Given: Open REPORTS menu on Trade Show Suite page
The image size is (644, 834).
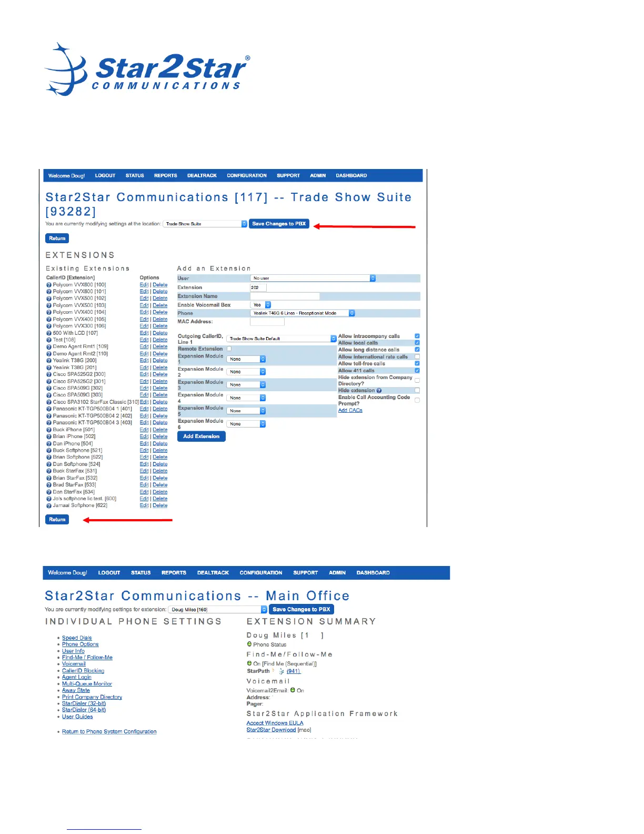Looking at the screenshot, I should [x=166, y=176].
